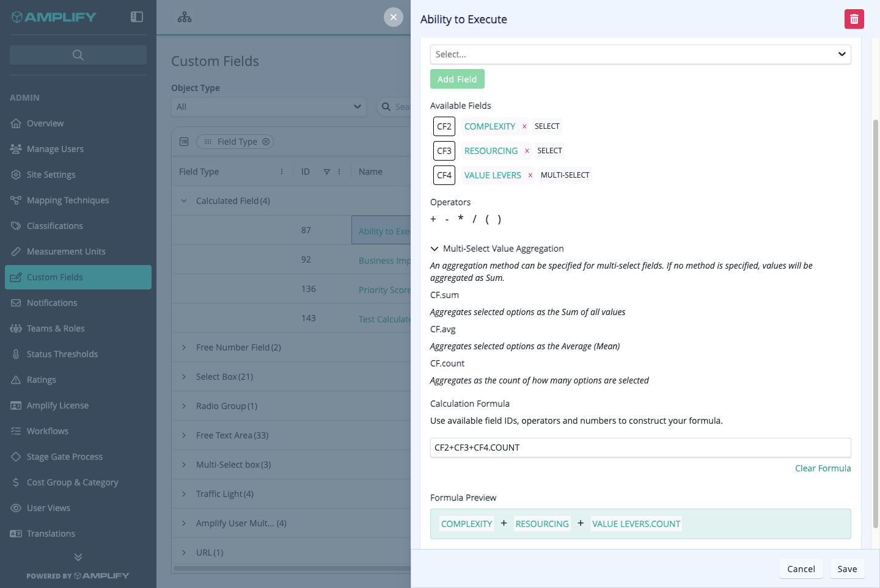Insert the divide slash operator
The image size is (880, 588).
tap(474, 219)
